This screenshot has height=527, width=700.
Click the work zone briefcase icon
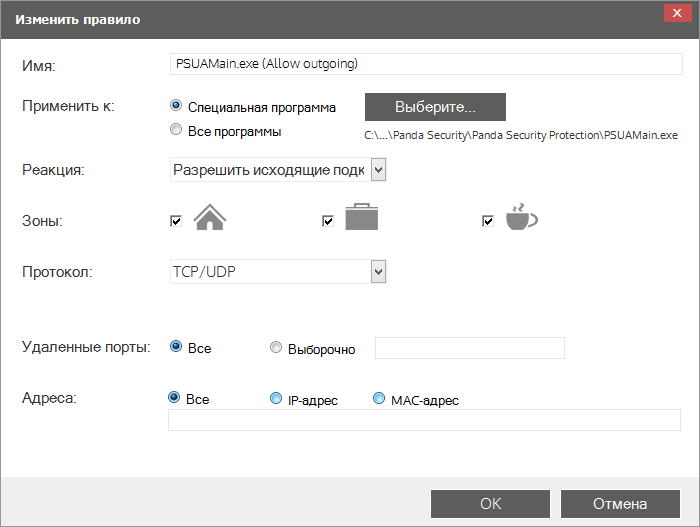click(x=362, y=217)
